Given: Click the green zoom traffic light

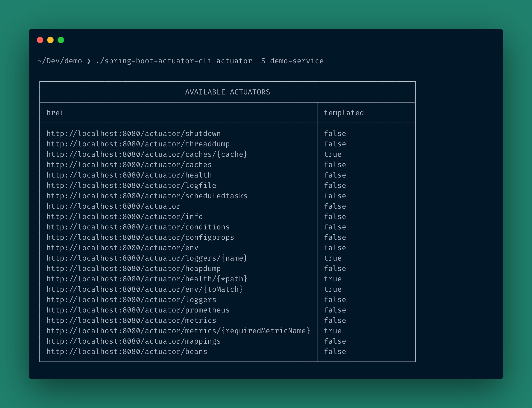Looking at the screenshot, I should click(61, 40).
